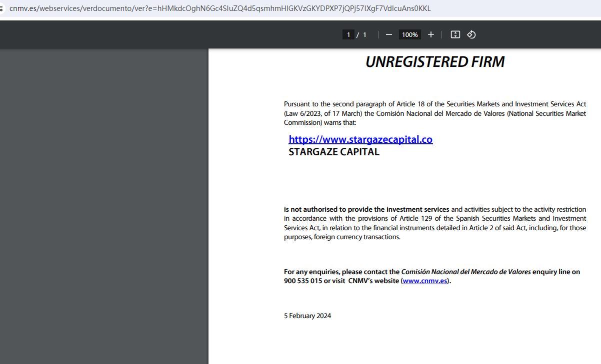Open site information icon in address bar
This screenshot has width=601, height=364.
coord(2,8)
